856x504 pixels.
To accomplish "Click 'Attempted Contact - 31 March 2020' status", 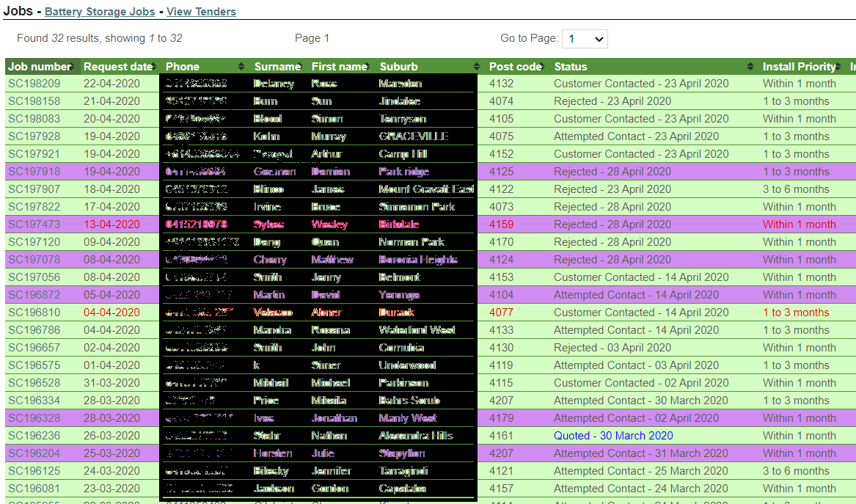I will click(640, 453).
